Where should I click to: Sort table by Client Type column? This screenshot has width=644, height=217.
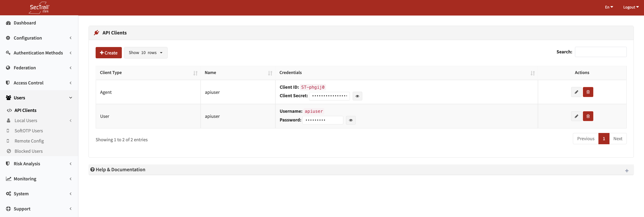pos(195,73)
